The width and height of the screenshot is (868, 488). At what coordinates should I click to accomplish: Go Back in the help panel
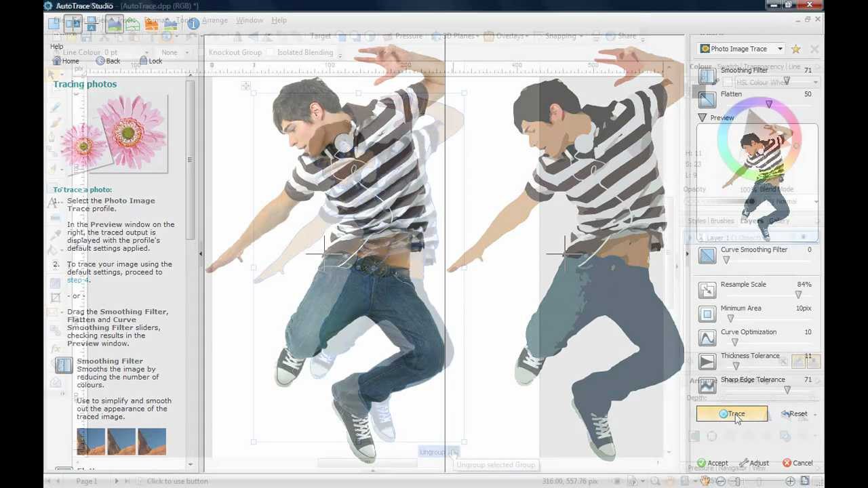tap(108, 61)
